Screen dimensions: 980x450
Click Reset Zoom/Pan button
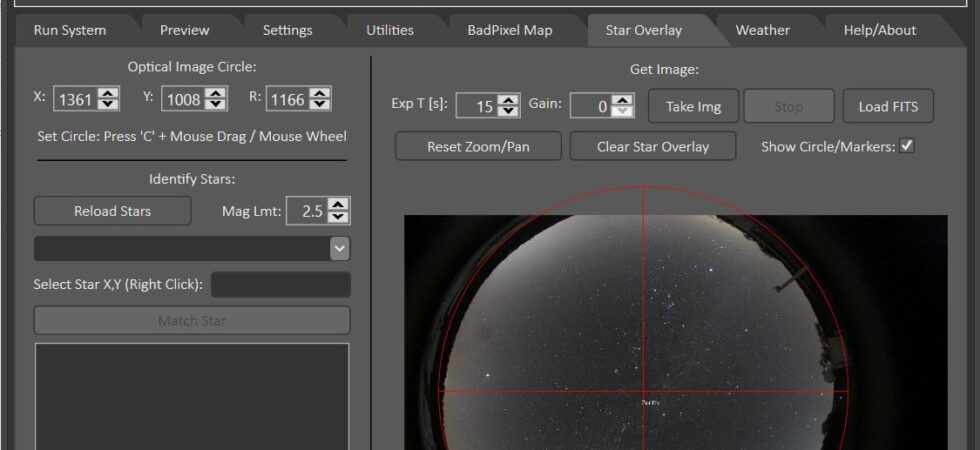(478, 146)
